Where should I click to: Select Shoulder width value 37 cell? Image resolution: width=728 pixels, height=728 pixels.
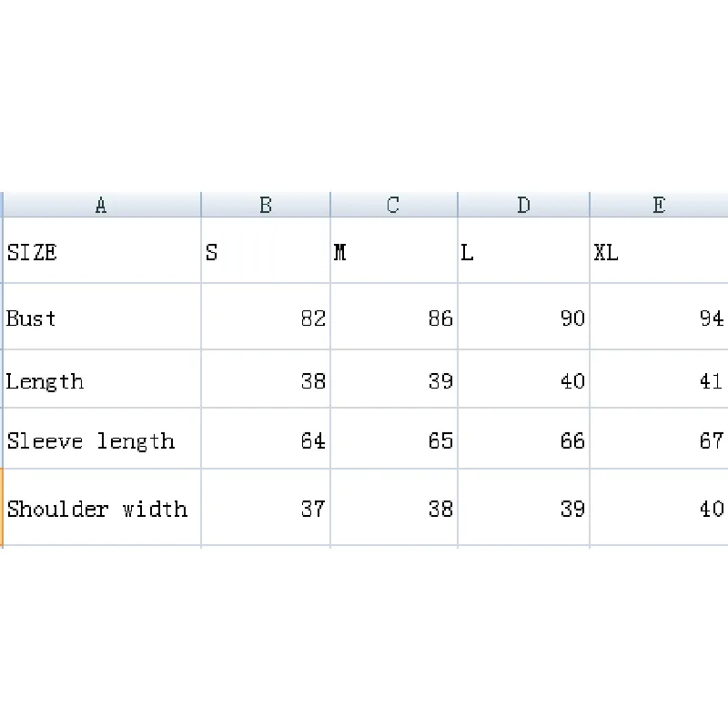[x=265, y=508]
